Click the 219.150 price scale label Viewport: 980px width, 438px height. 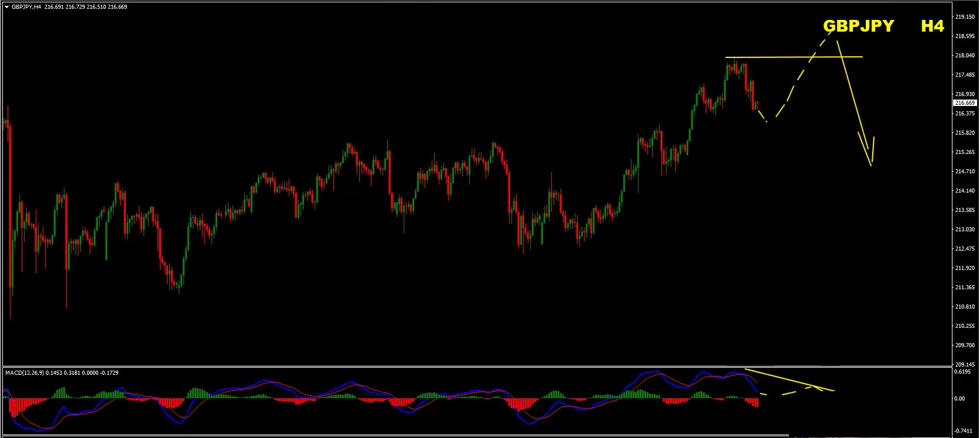click(965, 17)
